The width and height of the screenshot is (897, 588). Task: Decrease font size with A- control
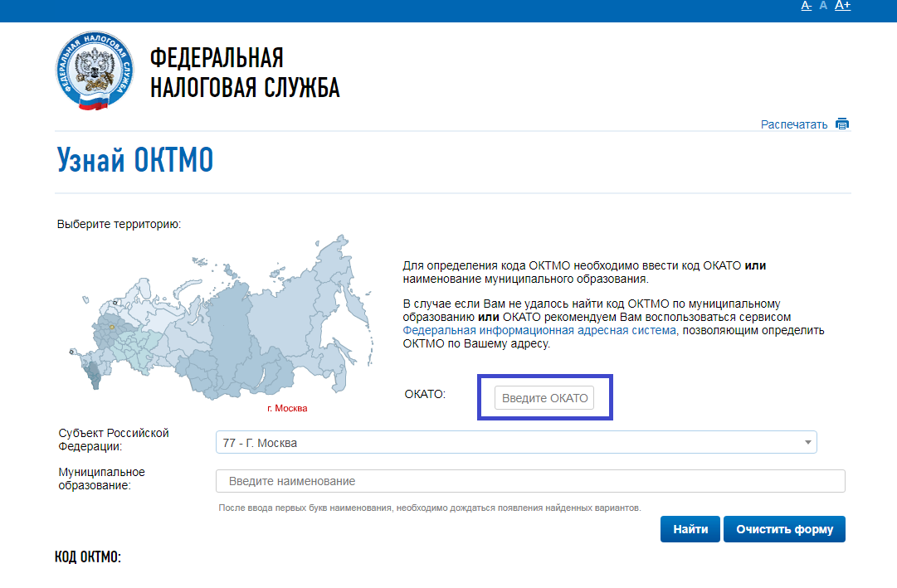(x=806, y=6)
